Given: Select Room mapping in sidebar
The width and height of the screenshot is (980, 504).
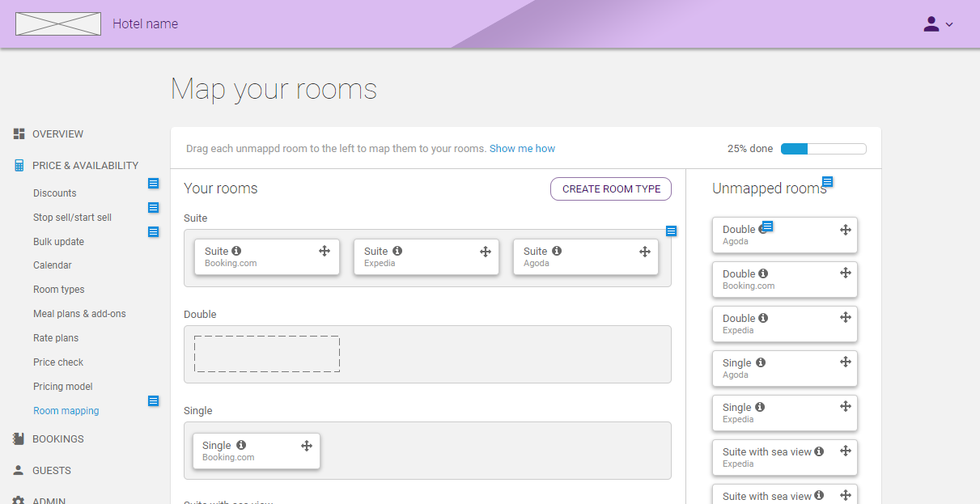Looking at the screenshot, I should 66,411.
